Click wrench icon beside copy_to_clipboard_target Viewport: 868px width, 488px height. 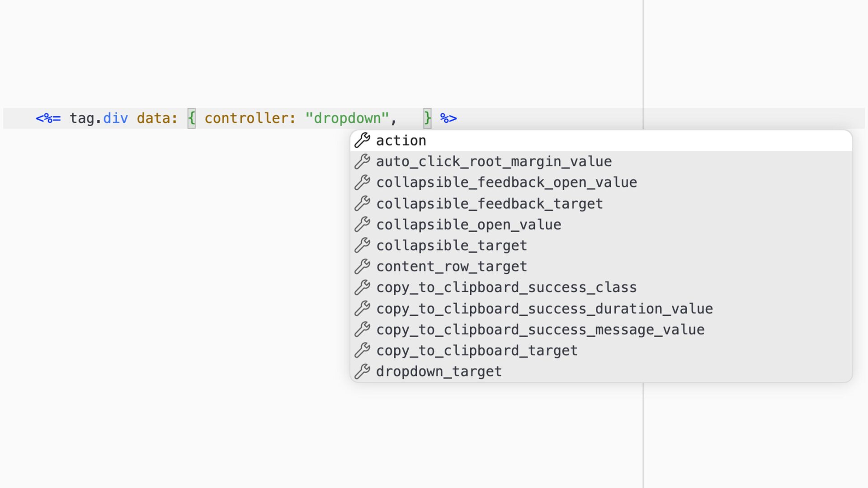(x=362, y=350)
